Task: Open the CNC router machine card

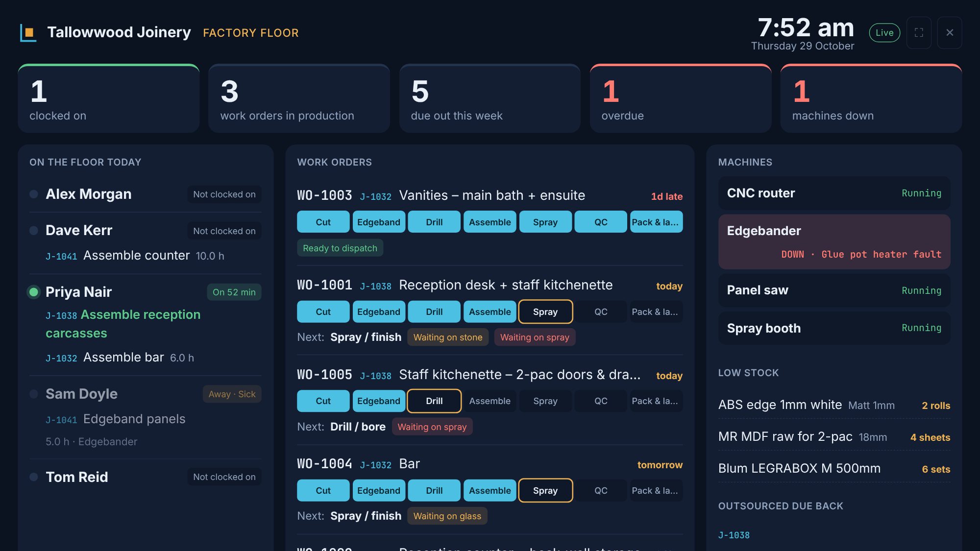Action: coord(834,193)
